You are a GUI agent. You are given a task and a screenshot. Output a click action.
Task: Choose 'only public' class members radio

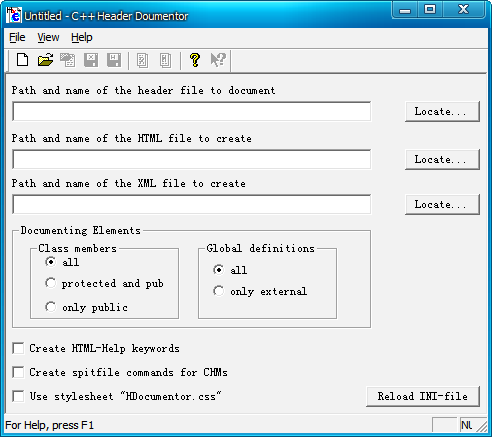point(51,307)
